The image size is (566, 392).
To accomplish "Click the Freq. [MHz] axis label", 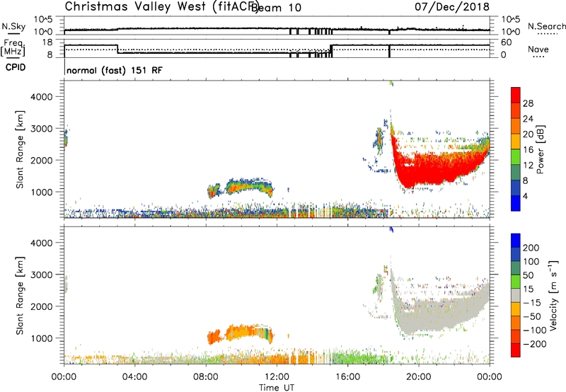I will point(13,47).
